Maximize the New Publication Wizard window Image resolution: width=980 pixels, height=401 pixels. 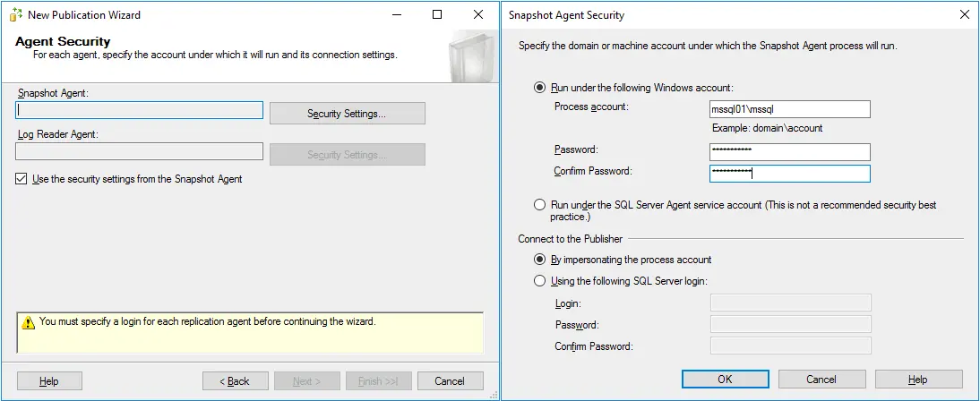[x=437, y=14]
